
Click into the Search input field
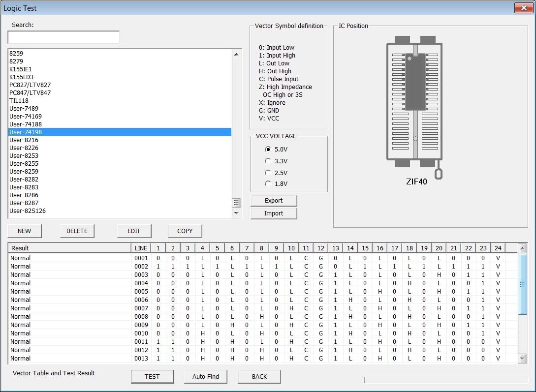[63, 37]
